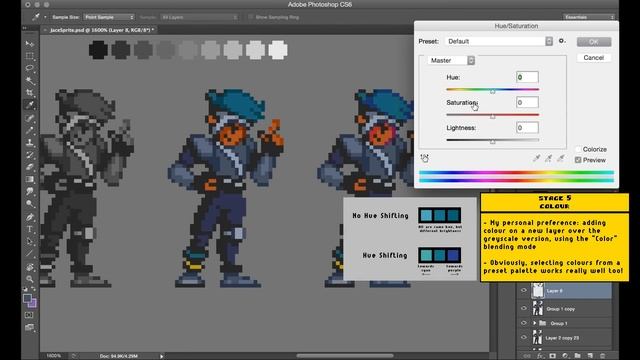Select the Move tool
Viewport: 640px width, 360px height.
(30, 43)
